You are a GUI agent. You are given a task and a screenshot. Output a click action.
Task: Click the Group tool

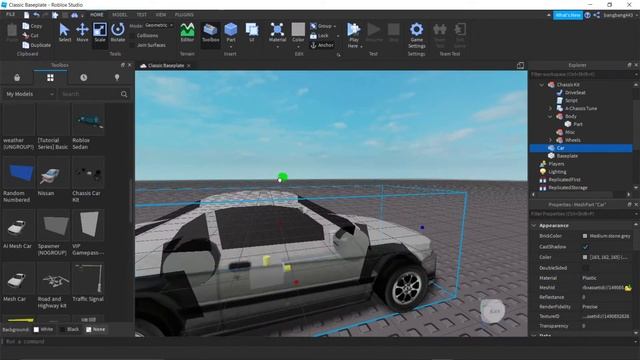click(x=321, y=26)
